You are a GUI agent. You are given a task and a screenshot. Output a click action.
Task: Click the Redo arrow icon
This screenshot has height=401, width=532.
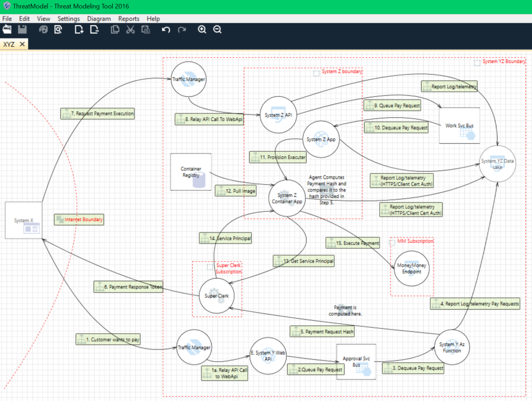pos(182,30)
